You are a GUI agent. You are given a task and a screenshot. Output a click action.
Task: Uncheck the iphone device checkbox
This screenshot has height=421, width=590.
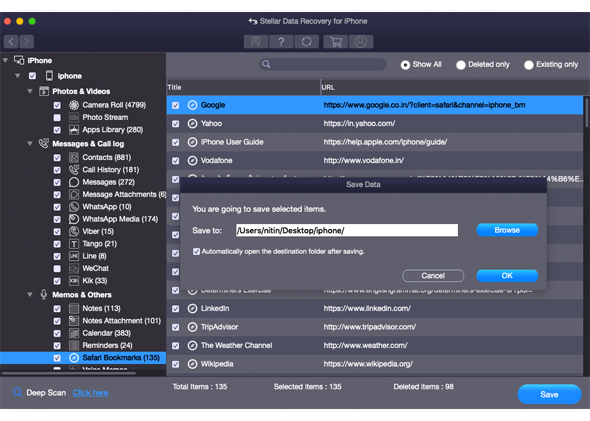32,76
